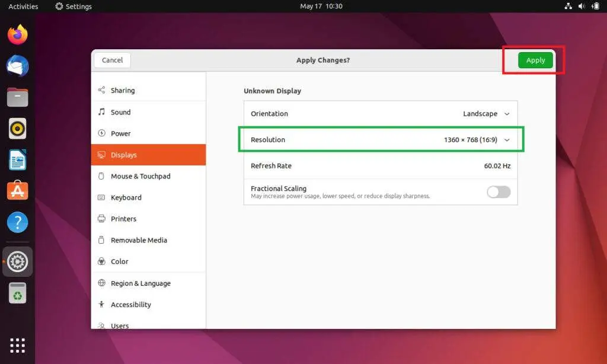Open the Orientation dropdown
Viewport: 607px width, 364px height.
point(507,113)
